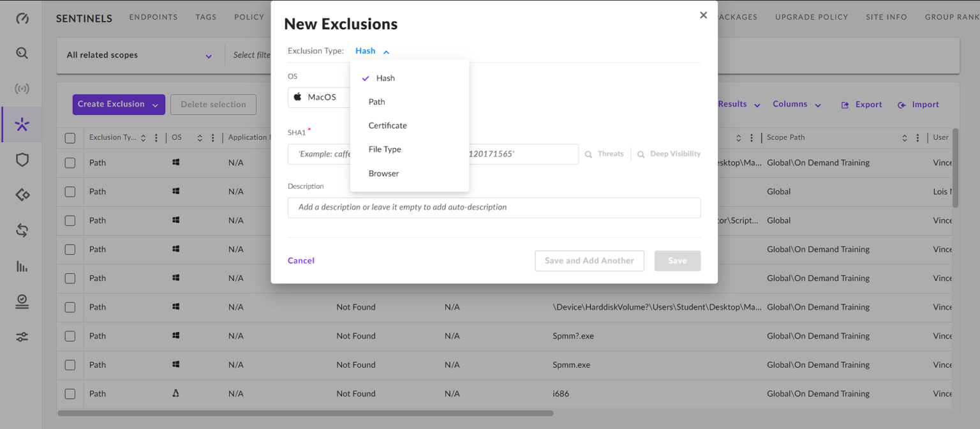Open the Dashboard speedometer icon in the sidebar
The height and width of the screenshot is (429, 980).
point(22,19)
